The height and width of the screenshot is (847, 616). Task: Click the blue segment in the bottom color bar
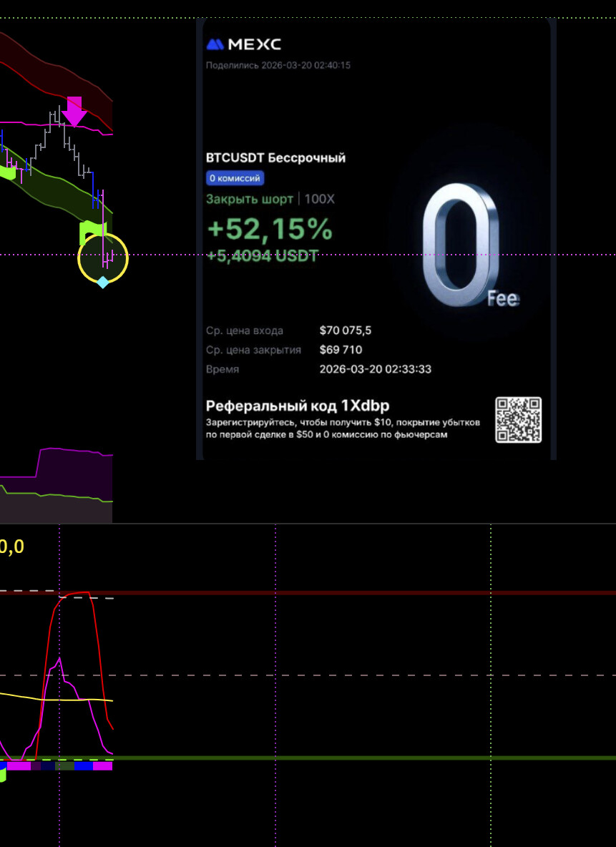pos(84,766)
